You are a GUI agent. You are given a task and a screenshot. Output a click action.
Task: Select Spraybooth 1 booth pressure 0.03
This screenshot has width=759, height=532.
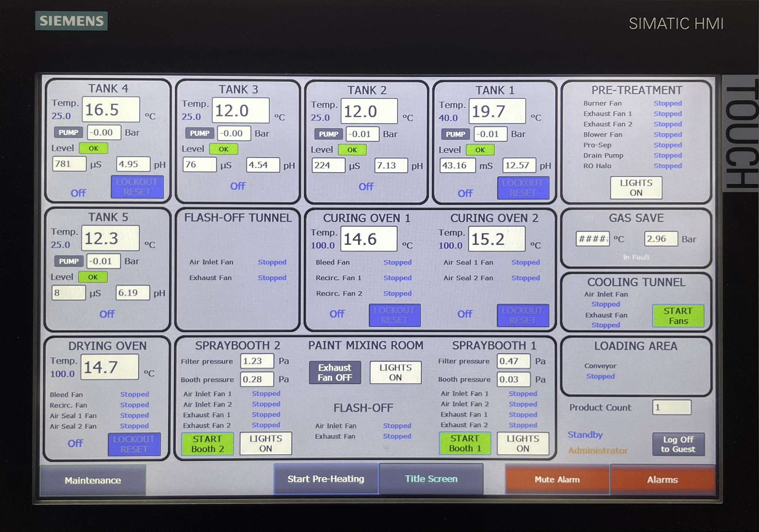(514, 379)
